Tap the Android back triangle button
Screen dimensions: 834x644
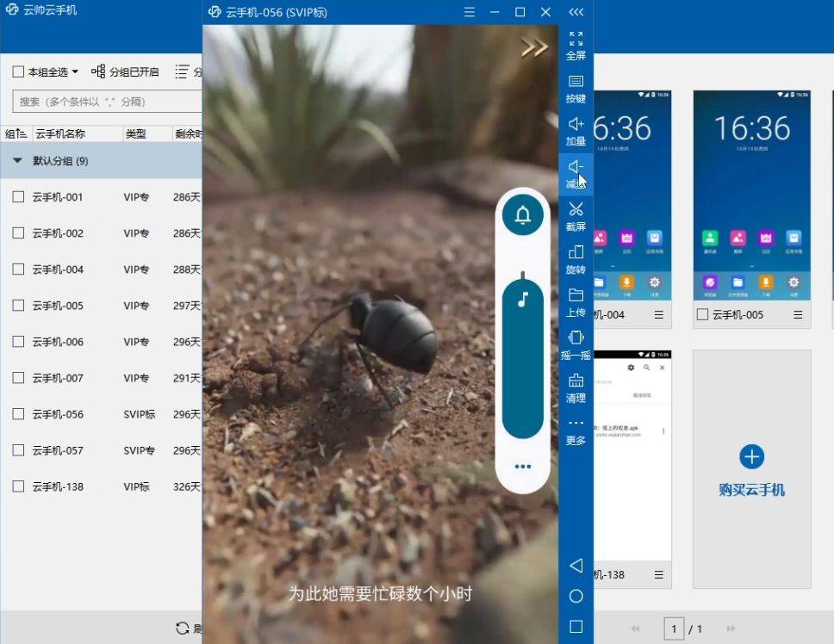point(576,566)
